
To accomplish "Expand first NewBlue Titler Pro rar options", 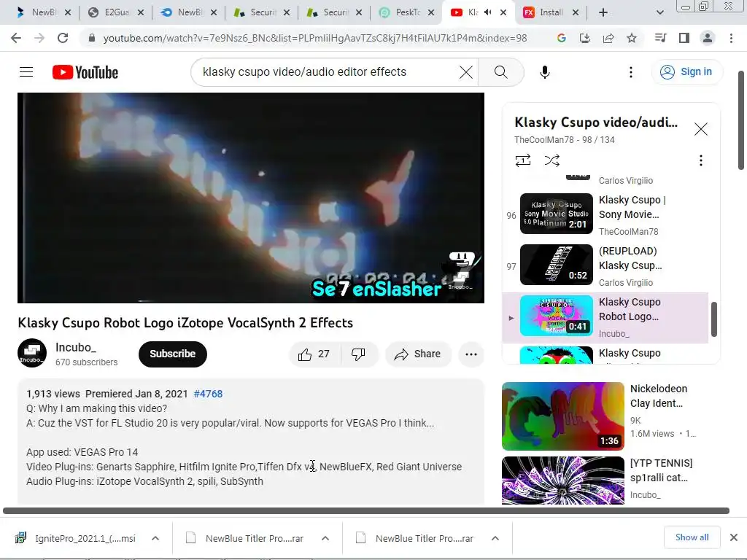I will [325, 538].
